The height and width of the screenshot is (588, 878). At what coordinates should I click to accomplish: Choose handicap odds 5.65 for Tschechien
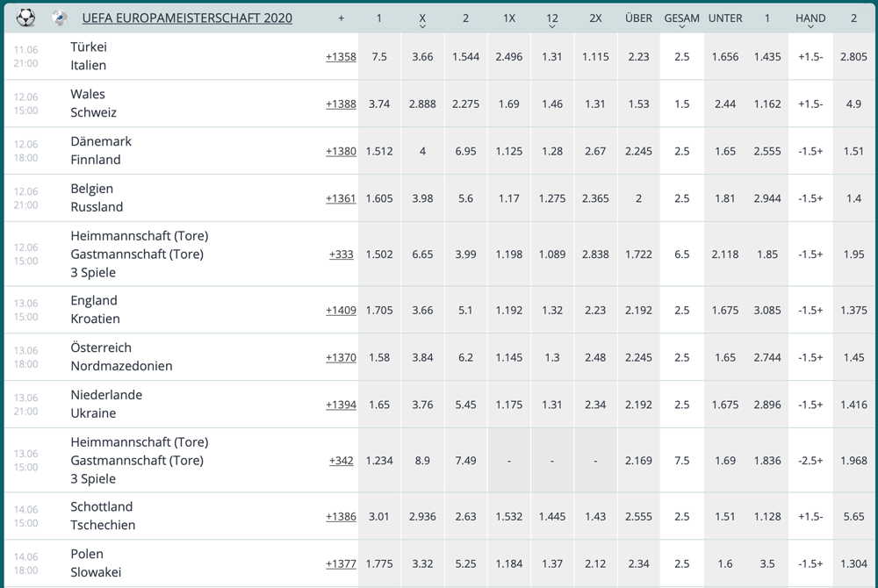click(x=853, y=517)
